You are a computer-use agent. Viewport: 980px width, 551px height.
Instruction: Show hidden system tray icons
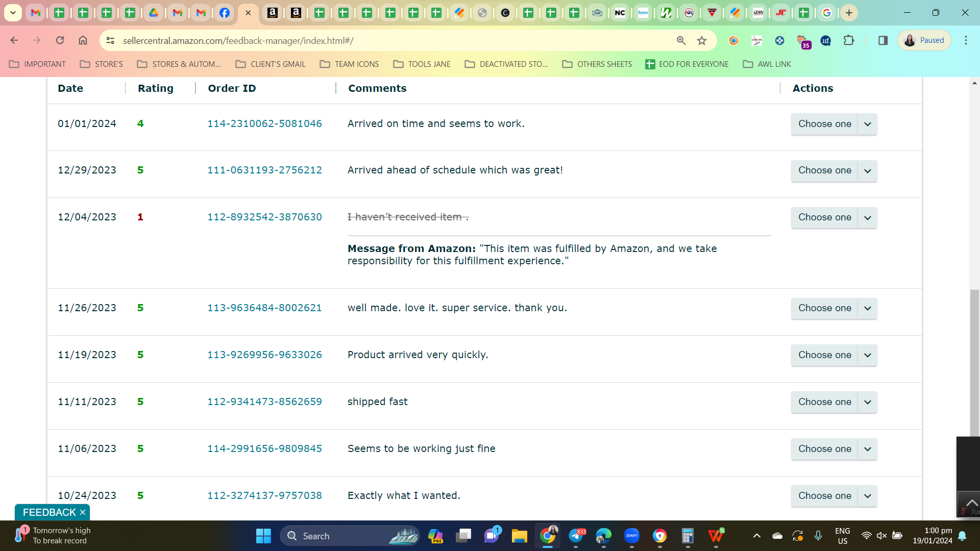click(757, 536)
